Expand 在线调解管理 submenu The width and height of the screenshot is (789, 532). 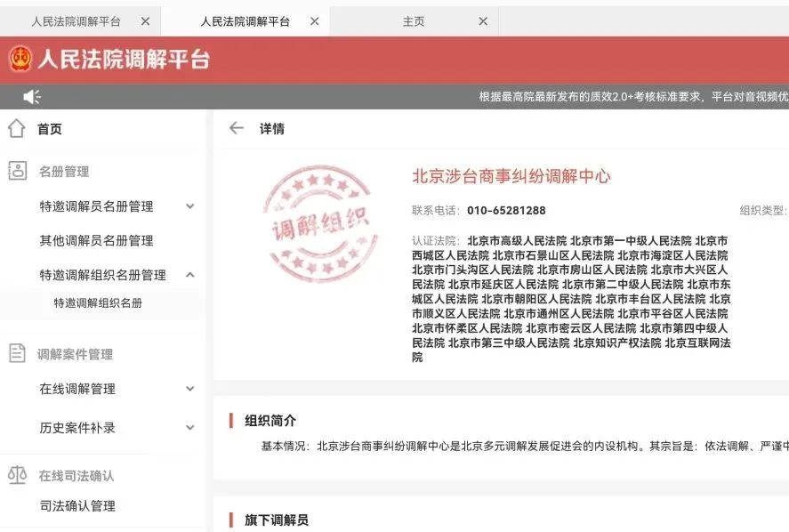tap(189, 389)
